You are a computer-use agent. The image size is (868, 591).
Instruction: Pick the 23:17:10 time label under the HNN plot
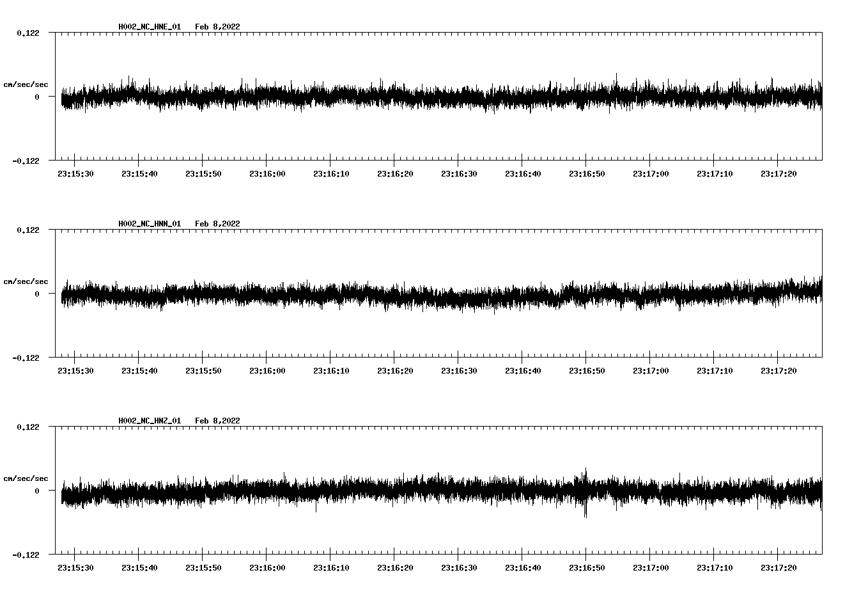tap(715, 370)
